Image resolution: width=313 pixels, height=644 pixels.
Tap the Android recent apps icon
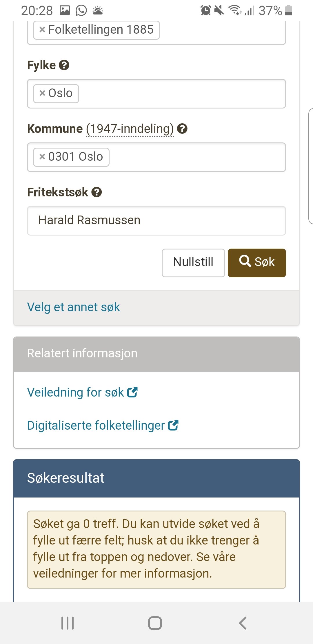click(x=68, y=623)
